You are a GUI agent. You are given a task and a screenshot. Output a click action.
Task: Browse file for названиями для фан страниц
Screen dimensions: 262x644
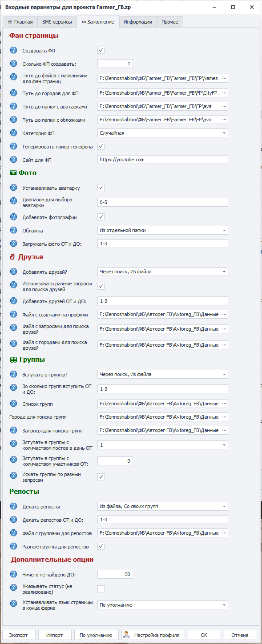click(224, 78)
